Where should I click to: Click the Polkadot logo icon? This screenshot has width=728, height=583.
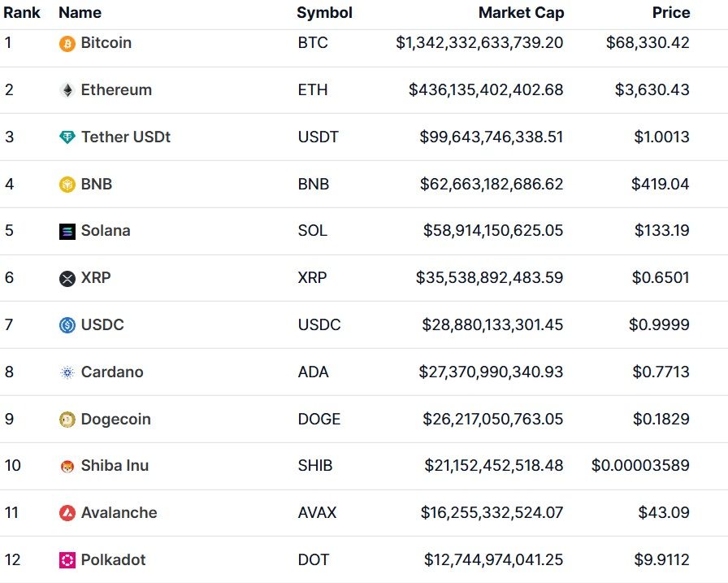click(67, 560)
